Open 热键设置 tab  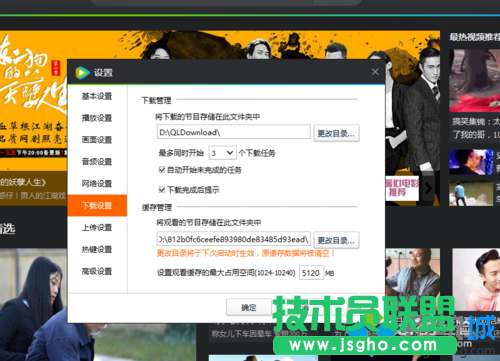(97, 249)
